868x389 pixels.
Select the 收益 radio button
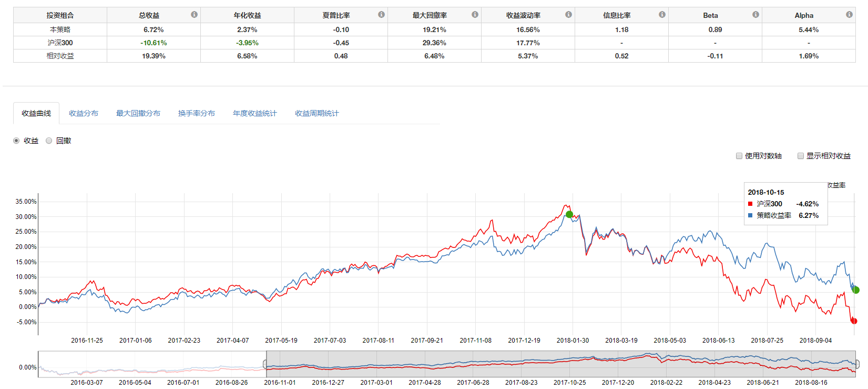tap(16, 141)
